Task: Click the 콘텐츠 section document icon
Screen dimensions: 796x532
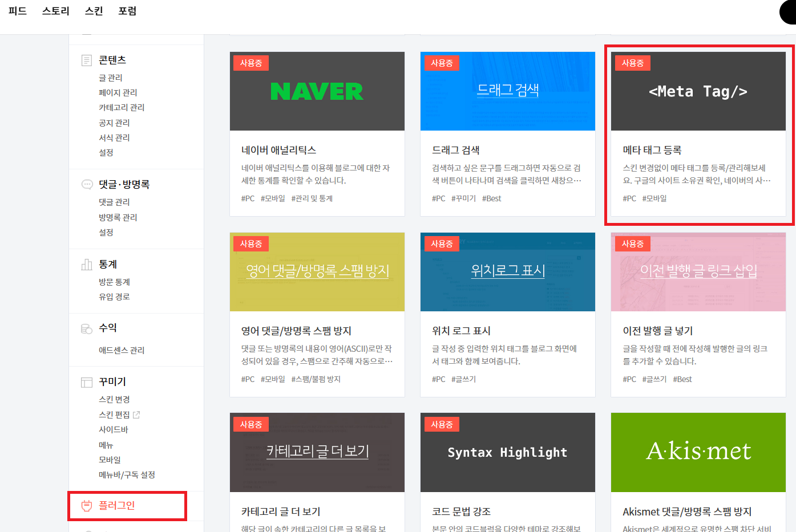Action: click(87, 60)
